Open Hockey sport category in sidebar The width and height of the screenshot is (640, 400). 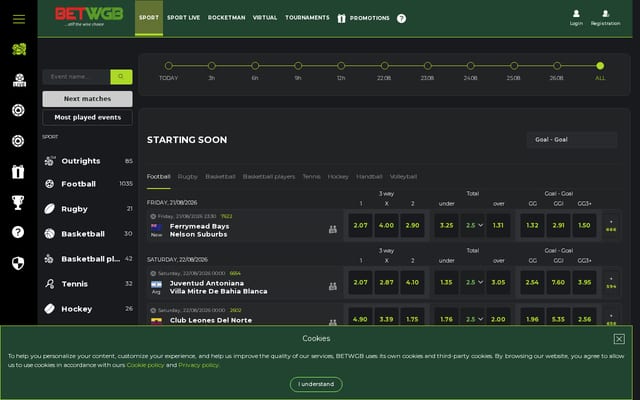click(x=88, y=309)
